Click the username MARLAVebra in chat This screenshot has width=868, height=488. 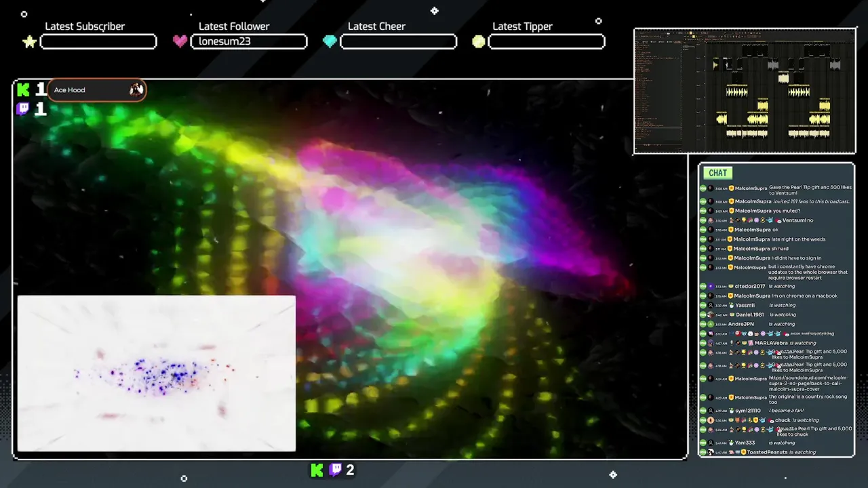tap(771, 343)
